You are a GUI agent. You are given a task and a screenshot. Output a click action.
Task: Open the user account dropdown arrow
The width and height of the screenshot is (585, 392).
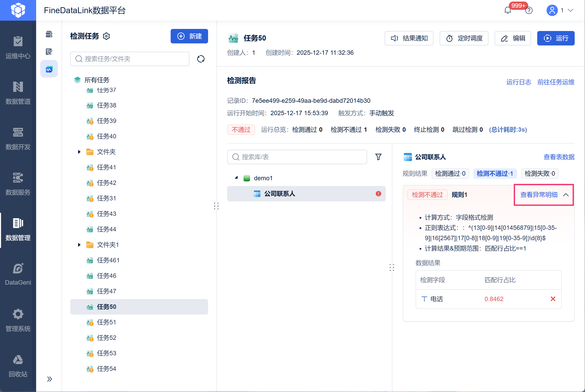click(x=571, y=10)
